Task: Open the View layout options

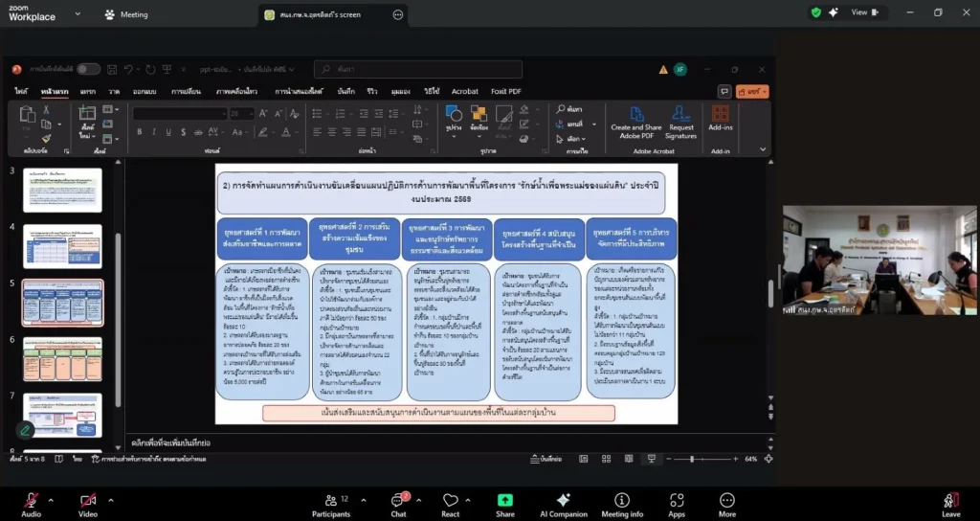Action: [857, 12]
